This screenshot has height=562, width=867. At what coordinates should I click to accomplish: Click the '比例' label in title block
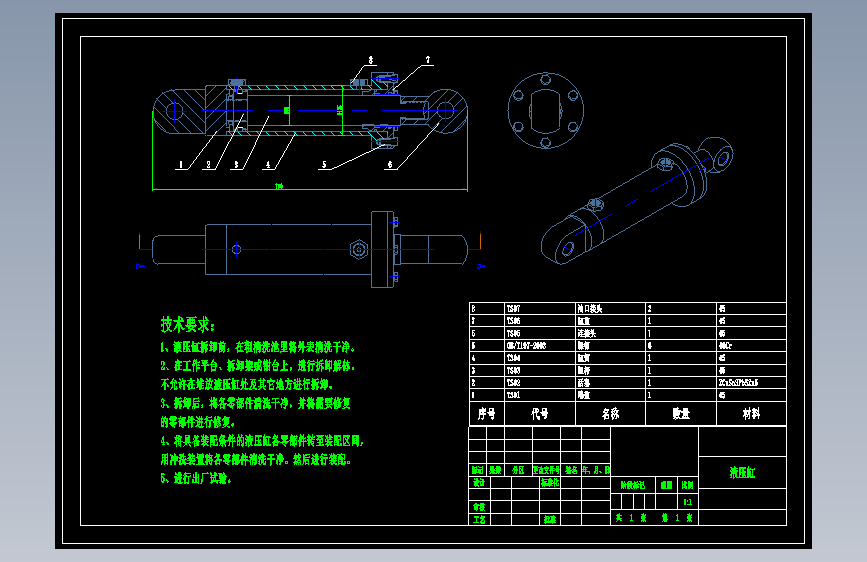tap(687, 485)
